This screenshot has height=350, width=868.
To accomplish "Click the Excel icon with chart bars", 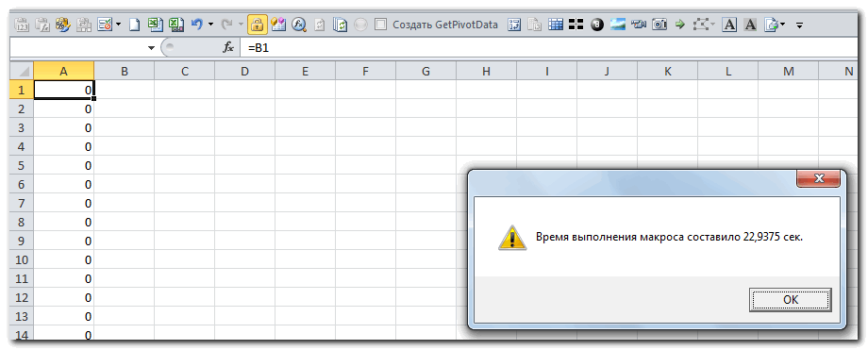I will click(176, 25).
